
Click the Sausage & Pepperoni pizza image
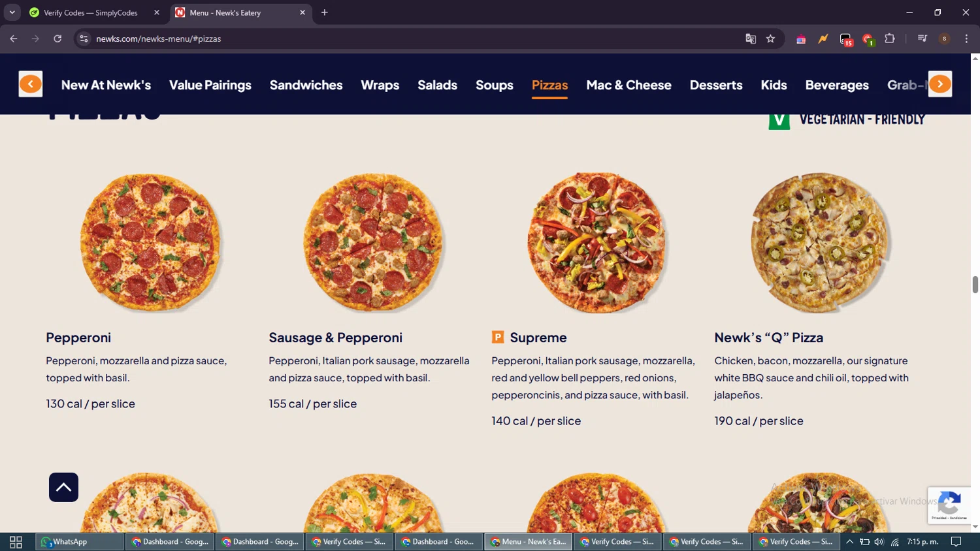tap(374, 242)
